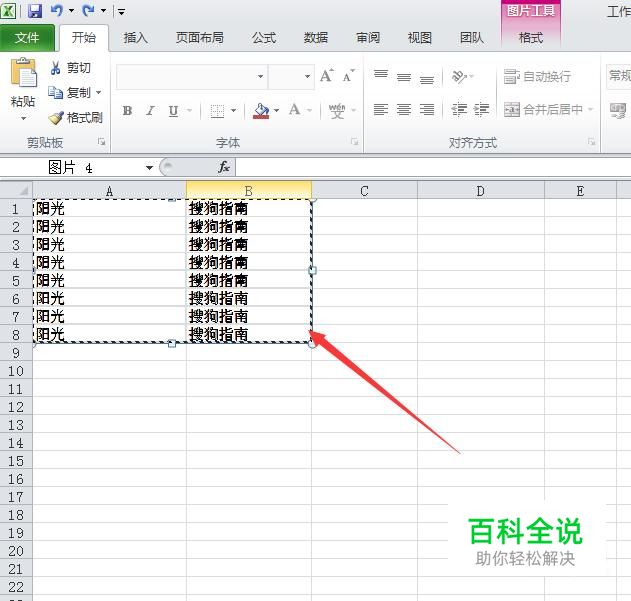Select column C header
The image size is (631, 601).
tap(364, 190)
